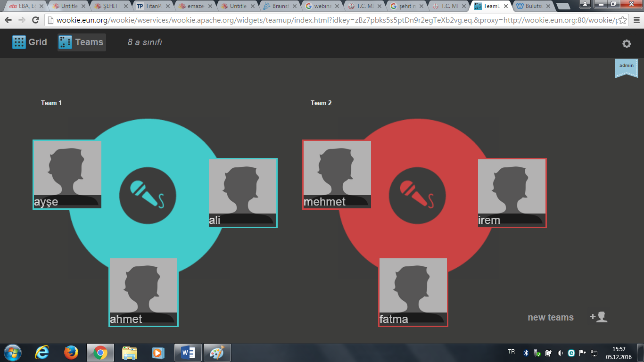Mute audio via the speaker tray icon
This screenshot has width=644, height=362.
pos(559,352)
